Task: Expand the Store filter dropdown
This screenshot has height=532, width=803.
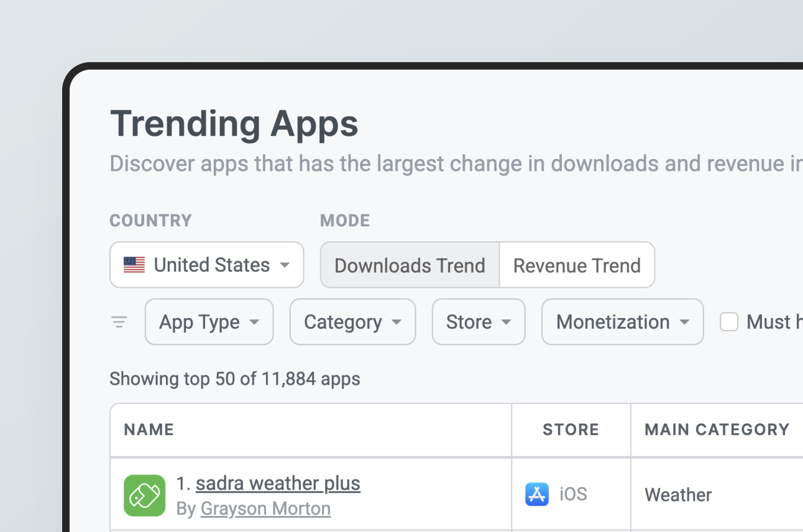Action: (x=479, y=322)
